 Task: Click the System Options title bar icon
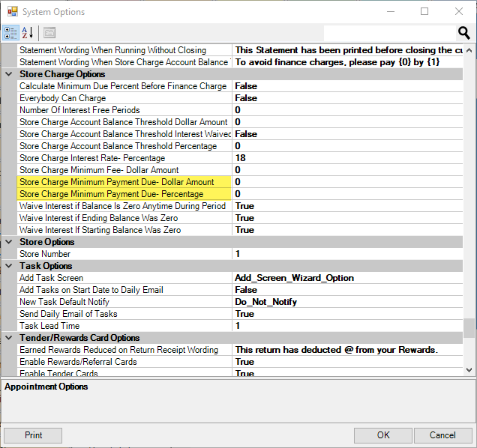(x=12, y=12)
